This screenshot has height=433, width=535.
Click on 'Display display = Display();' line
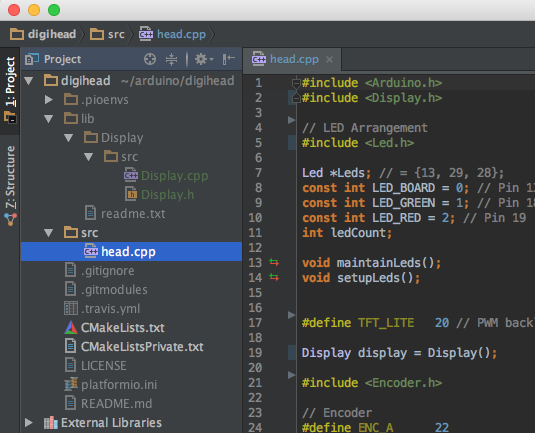(x=399, y=353)
